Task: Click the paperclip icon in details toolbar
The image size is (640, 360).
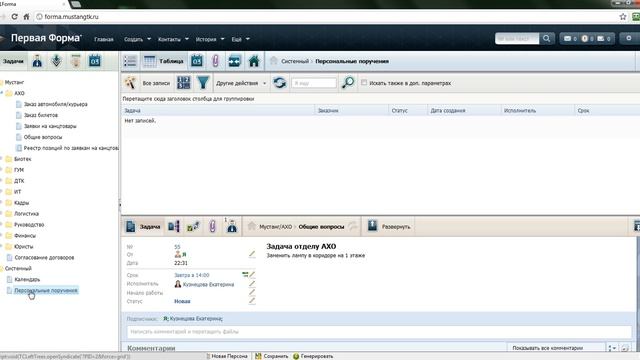Action: pyautogui.click(x=212, y=227)
